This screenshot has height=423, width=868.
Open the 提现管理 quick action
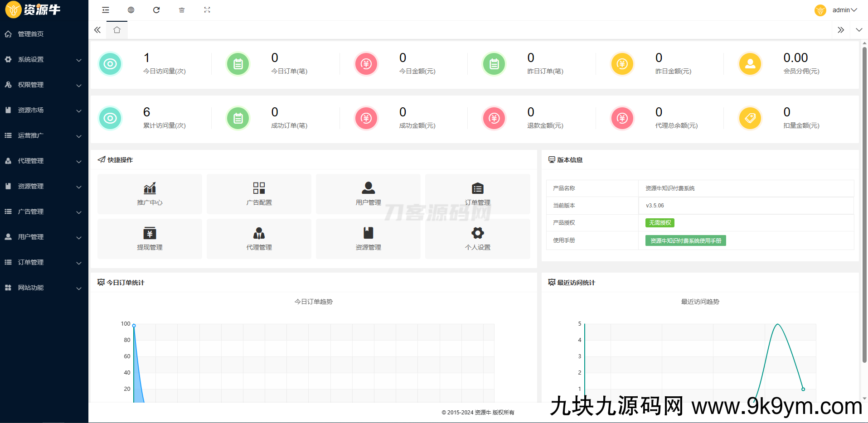tap(150, 239)
